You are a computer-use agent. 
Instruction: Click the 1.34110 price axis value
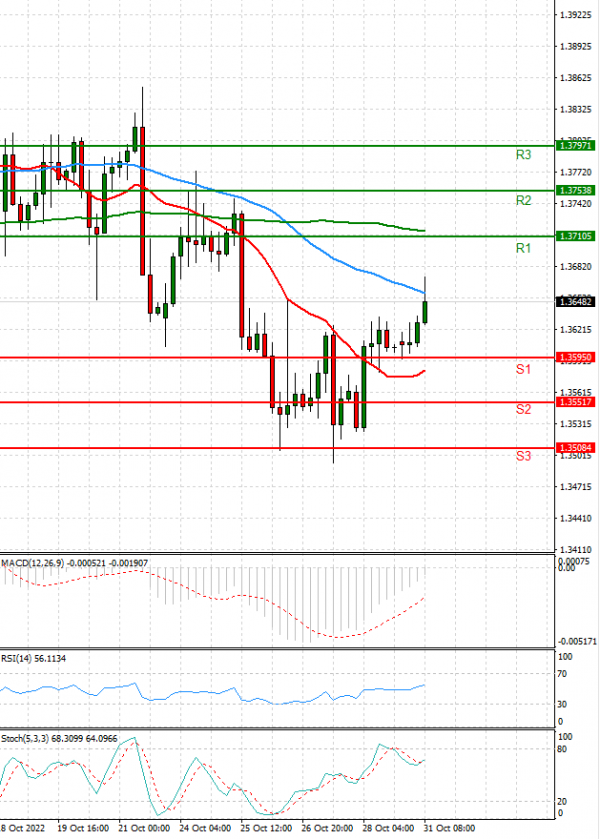point(576,550)
